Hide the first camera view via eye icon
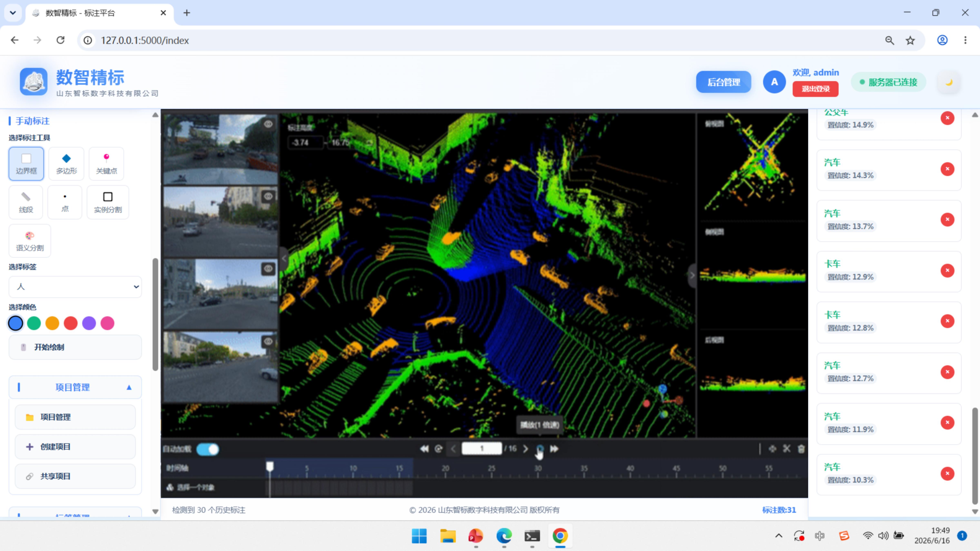Image resolution: width=980 pixels, height=551 pixels. point(268,124)
